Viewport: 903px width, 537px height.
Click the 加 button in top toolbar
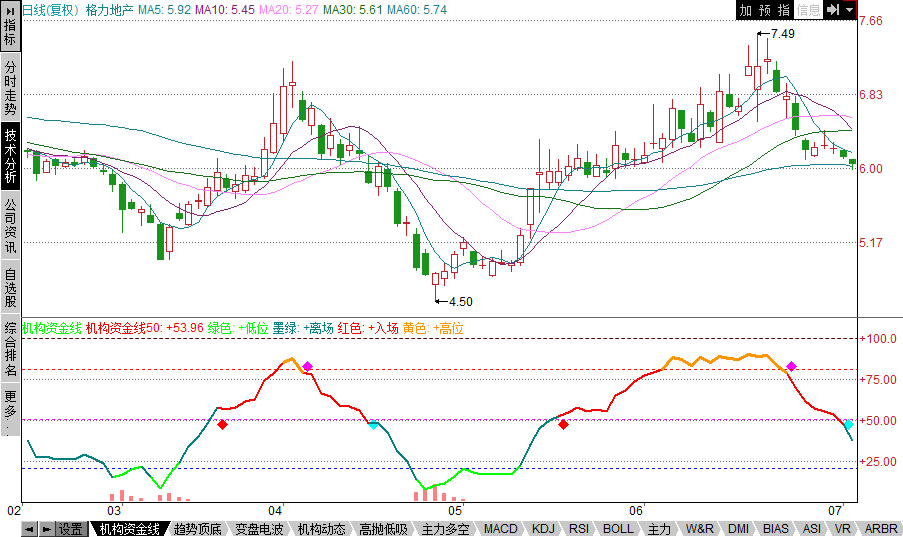click(746, 10)
